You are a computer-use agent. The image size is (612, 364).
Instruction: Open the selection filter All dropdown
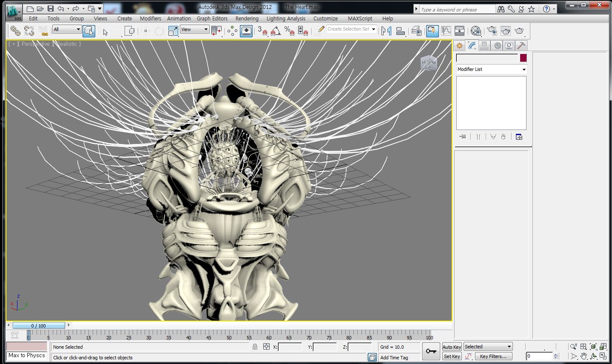pos(67,29)
